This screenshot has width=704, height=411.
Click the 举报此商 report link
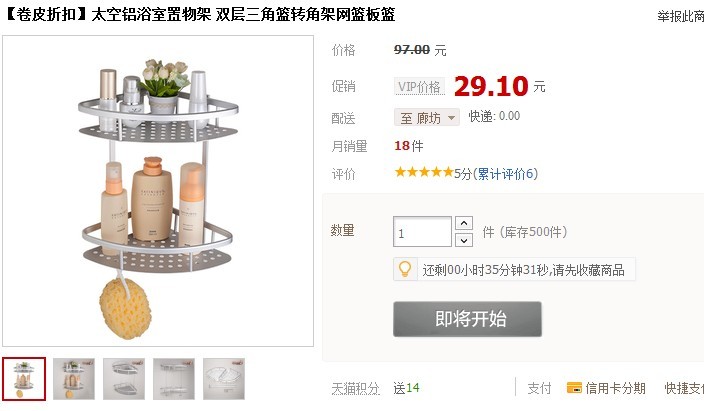[680, 16]
